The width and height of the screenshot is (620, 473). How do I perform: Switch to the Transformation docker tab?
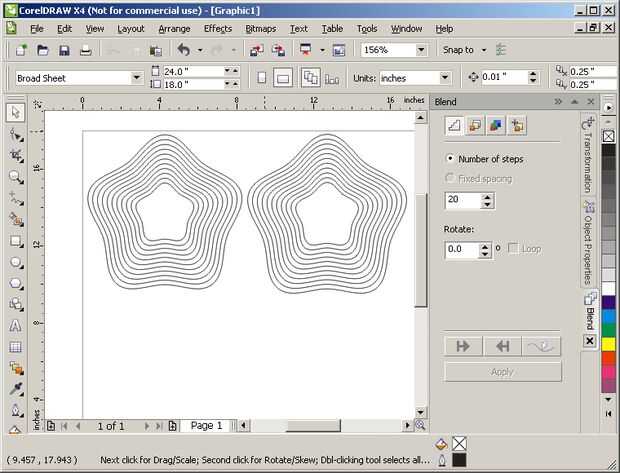click(x=588, y=155)
